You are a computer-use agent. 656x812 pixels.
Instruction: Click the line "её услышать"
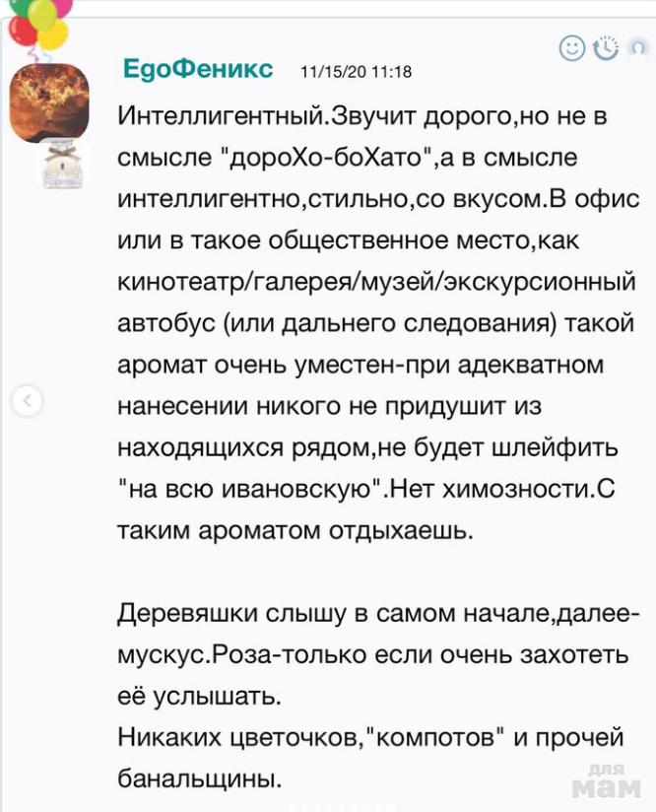point(200,696)
